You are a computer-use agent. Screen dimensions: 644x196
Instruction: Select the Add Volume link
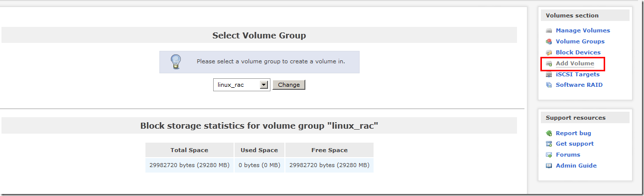coord(575,63)
